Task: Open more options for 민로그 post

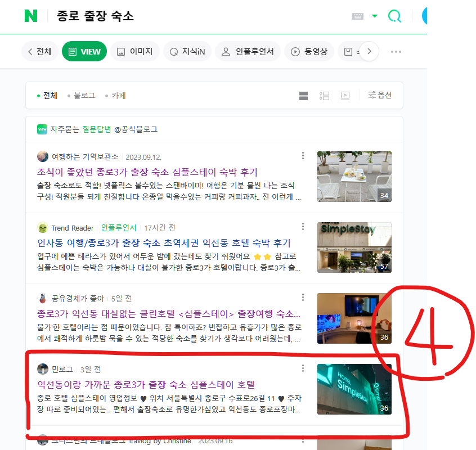Action: click(303, 368)
